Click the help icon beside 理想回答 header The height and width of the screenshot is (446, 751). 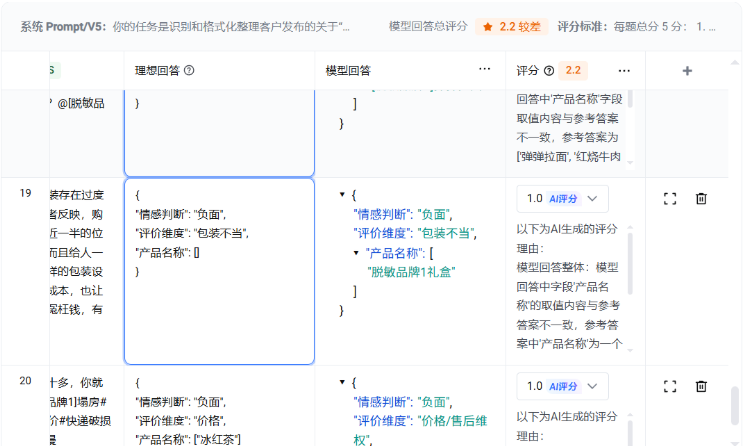189,71
